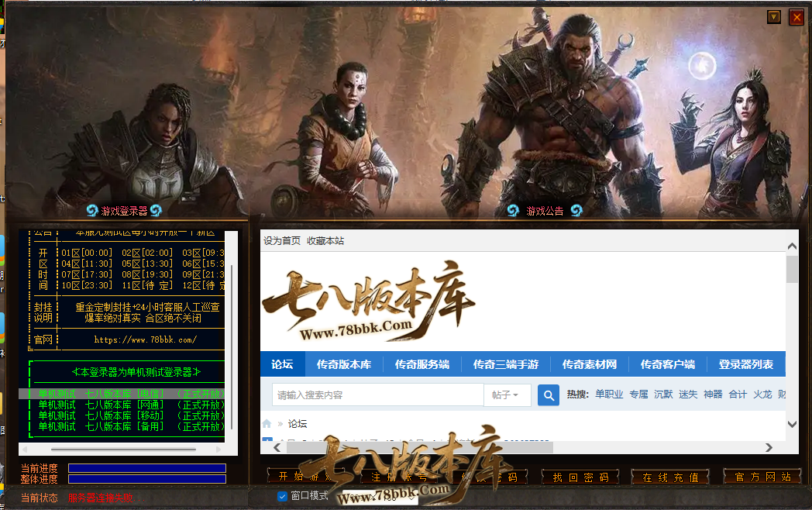Click the 火龙 hot search link
Image resolution: width=812 pixels, height=510 pixels.
point(763,395)
